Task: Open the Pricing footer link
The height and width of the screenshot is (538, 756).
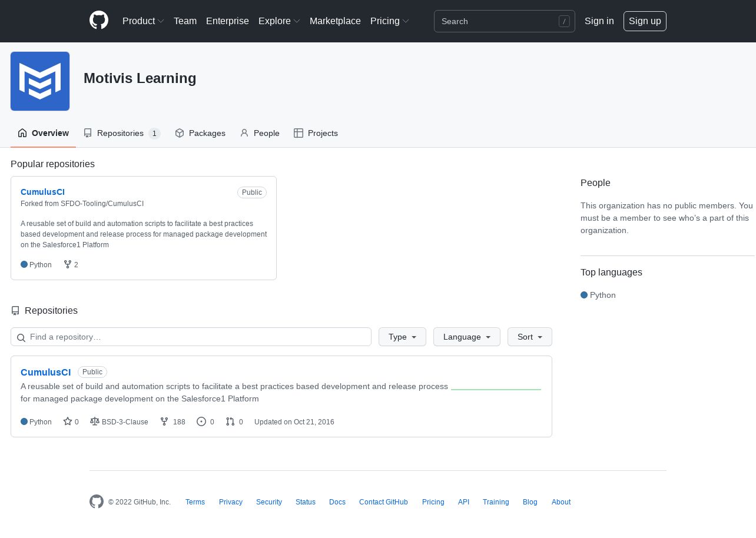Action: (x=433, y=502)
